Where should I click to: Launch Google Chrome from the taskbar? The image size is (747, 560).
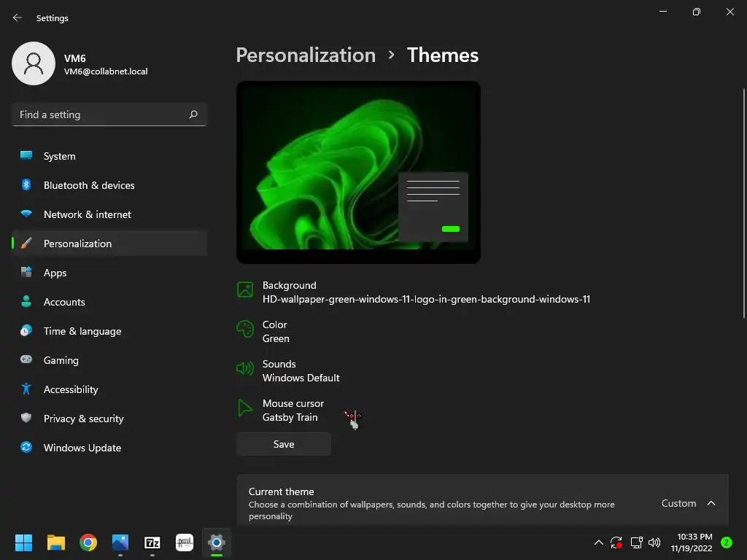pyautogui.click(x=88, y=542)
